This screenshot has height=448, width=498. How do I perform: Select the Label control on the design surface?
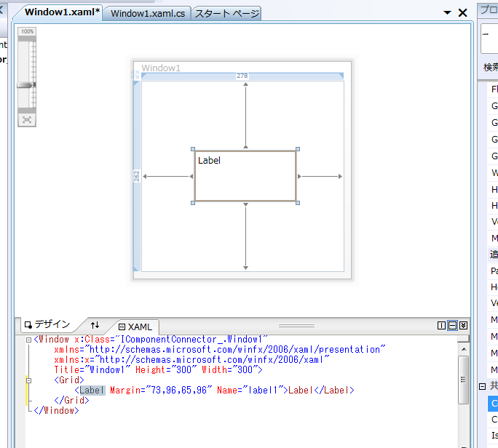(245, 176)
